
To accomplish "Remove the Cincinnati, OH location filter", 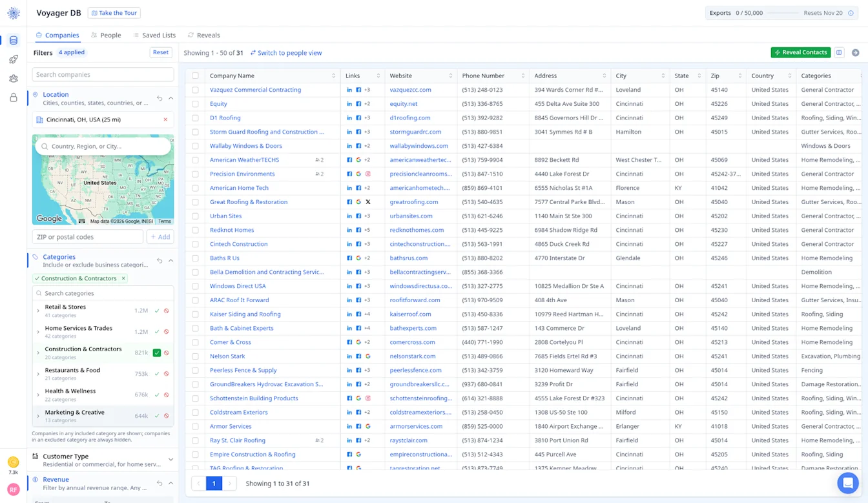I will click(165, 119).
